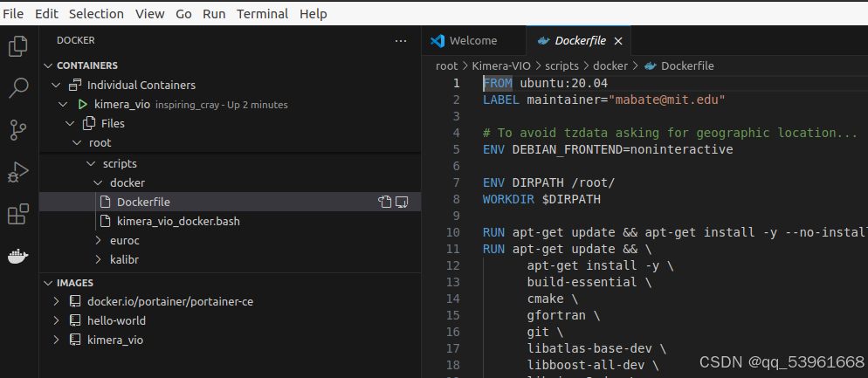Open the Go menu

coord(183,14)
